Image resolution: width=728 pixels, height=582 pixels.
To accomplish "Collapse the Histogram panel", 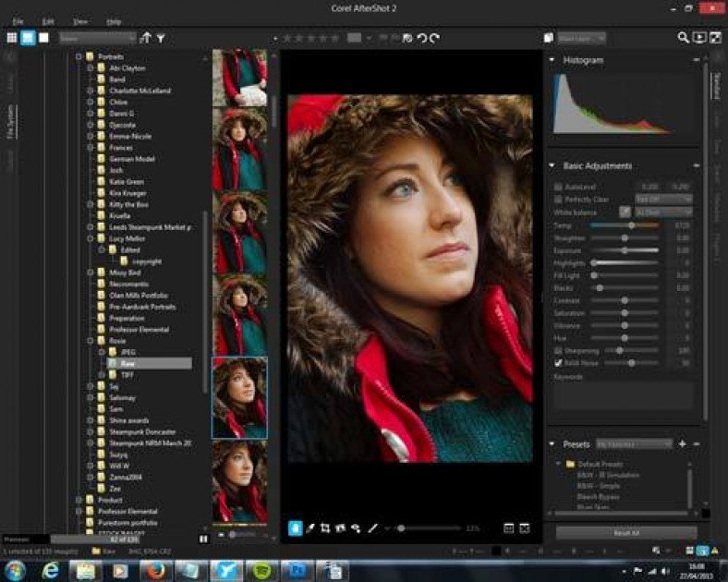I will pos(552,60).
